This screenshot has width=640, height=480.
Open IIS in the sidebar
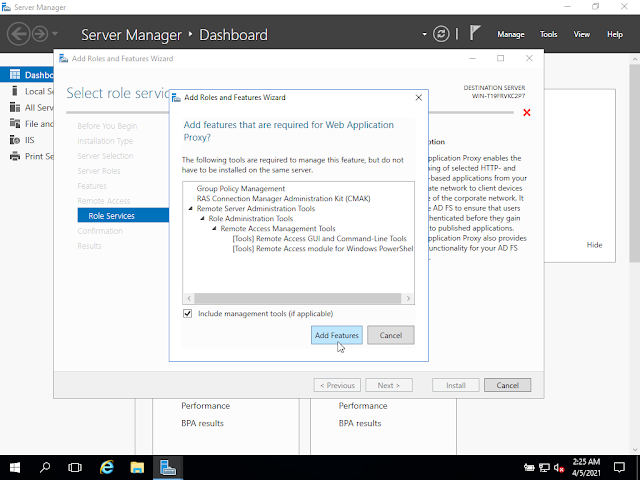coord(27,140)
